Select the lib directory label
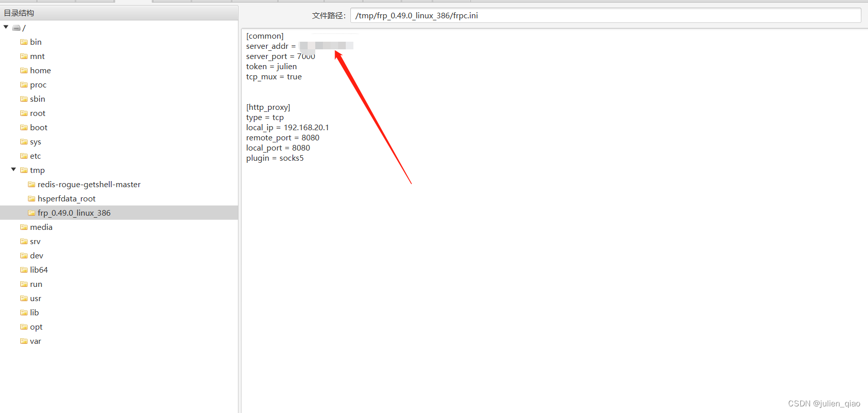Viewport: 868px width, 413px height. tap(35, 313)
